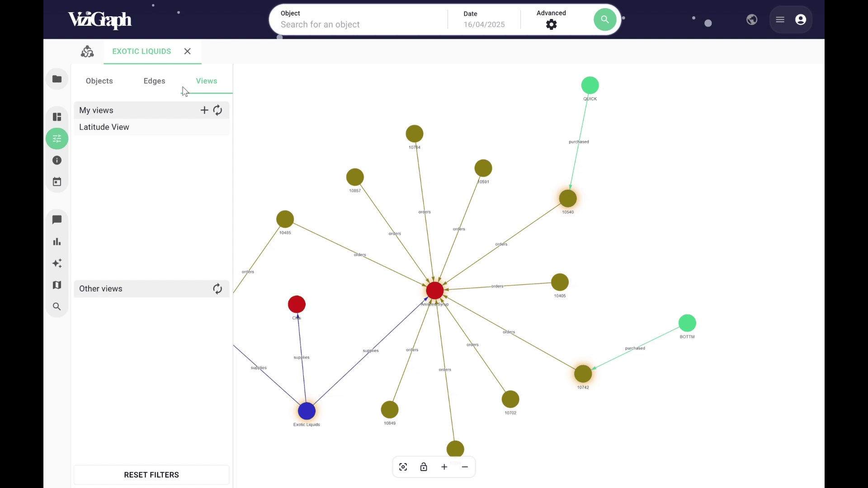Refresh the Other views list

[x=217, y=289]
